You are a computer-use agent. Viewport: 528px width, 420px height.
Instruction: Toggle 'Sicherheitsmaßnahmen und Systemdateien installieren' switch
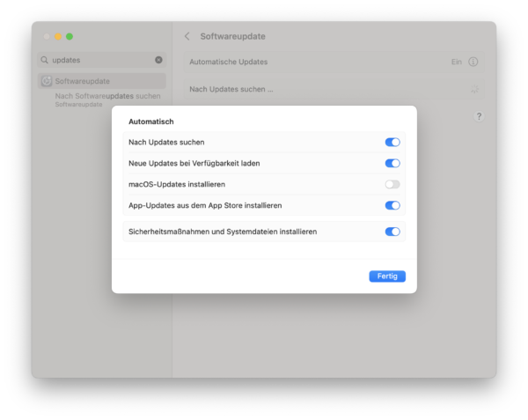(392, 232)
